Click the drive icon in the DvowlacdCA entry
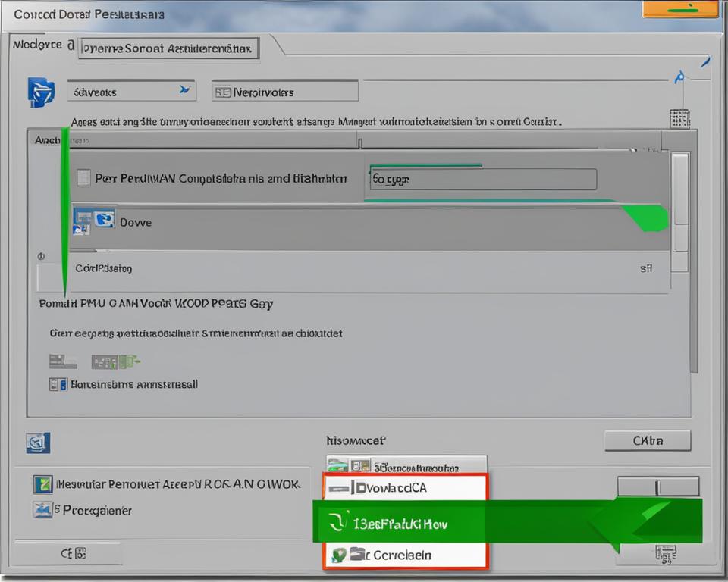 [x=339, y=488]
